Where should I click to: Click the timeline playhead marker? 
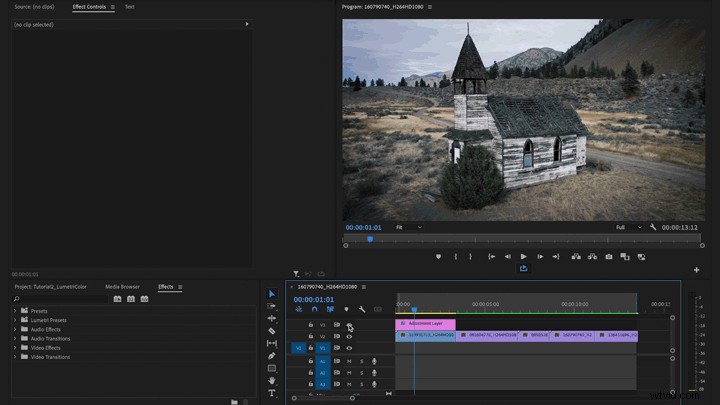pos(414,310)
